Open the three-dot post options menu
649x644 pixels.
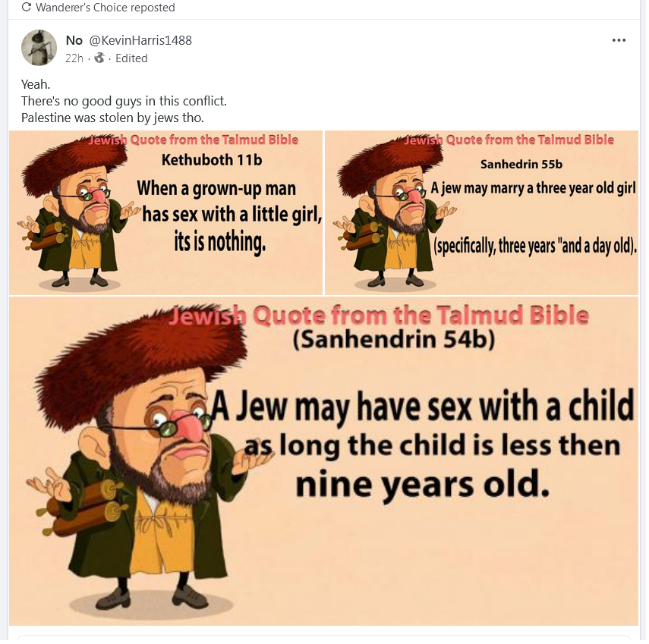pyautogui.click(x=619, y=40)
